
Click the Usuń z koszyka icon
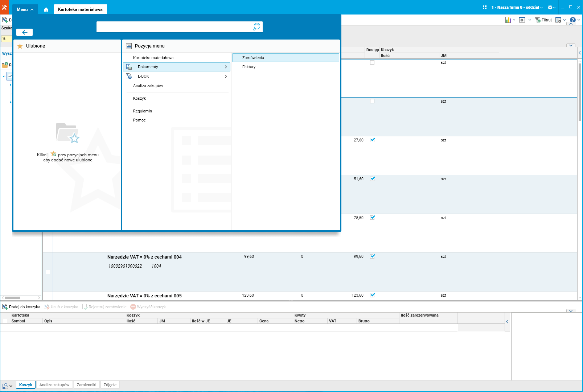47,307
